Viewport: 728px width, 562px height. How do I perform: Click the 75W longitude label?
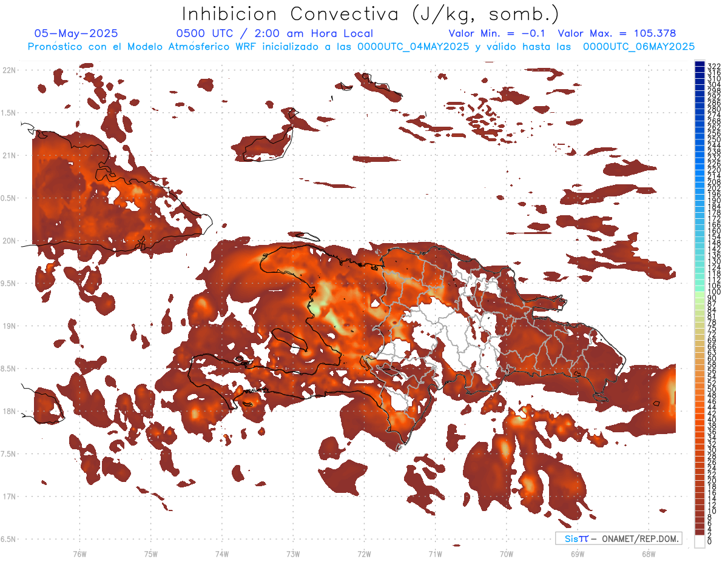151,554
